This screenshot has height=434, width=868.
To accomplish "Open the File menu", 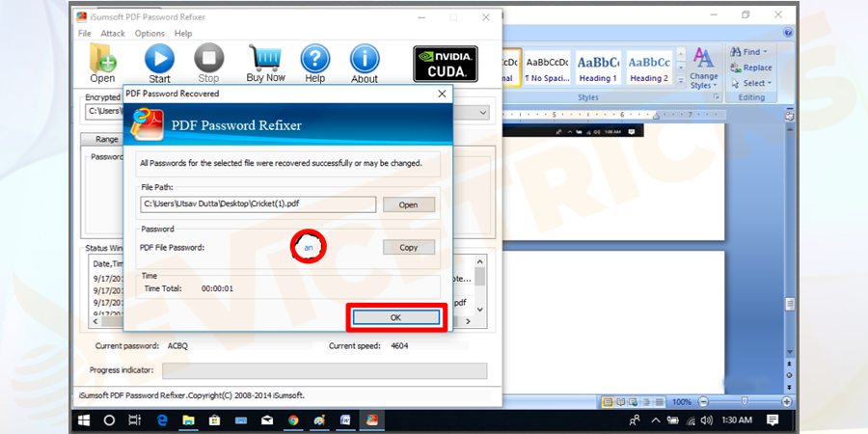I will (85, 33).
